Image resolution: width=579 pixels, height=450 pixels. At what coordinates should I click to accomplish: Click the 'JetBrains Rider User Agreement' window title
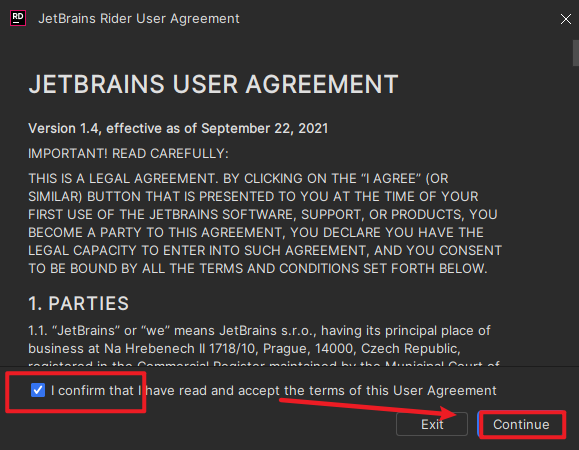point(139,18)
